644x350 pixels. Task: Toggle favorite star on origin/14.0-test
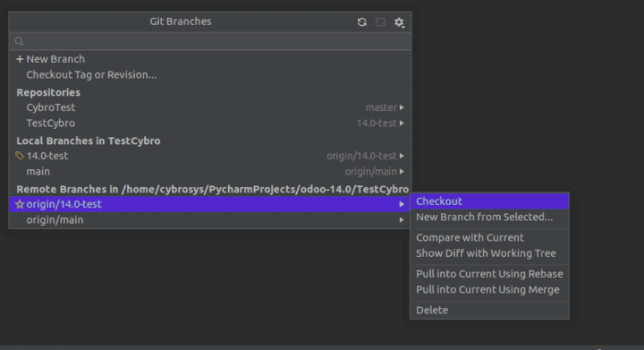(x=20, y=204)
